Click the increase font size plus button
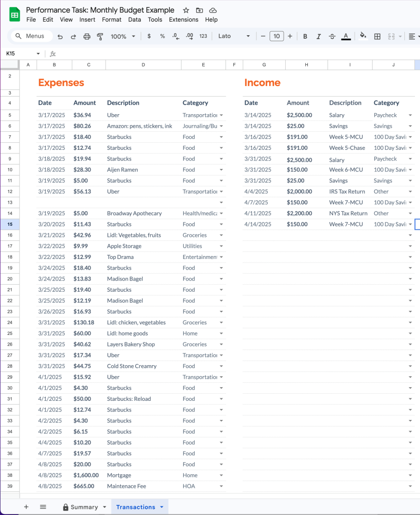 coord(290,36)
